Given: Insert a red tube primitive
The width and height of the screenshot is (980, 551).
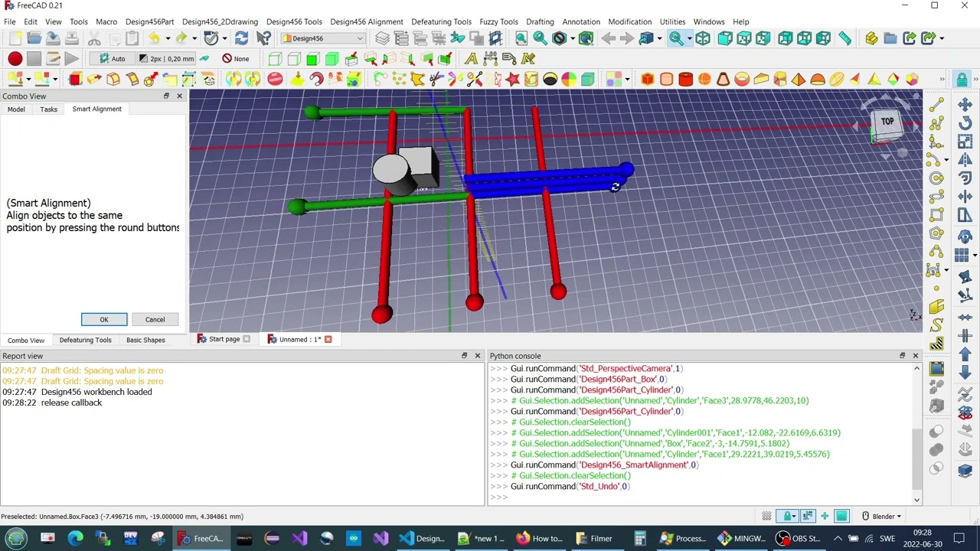Looking at the screenshot, I should pyautogui.click(x=685, y=79).
